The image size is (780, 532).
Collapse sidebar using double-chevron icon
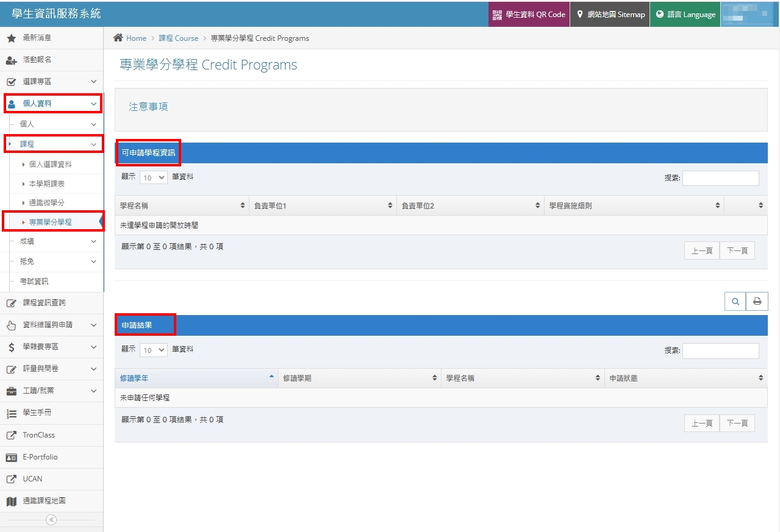51,520
